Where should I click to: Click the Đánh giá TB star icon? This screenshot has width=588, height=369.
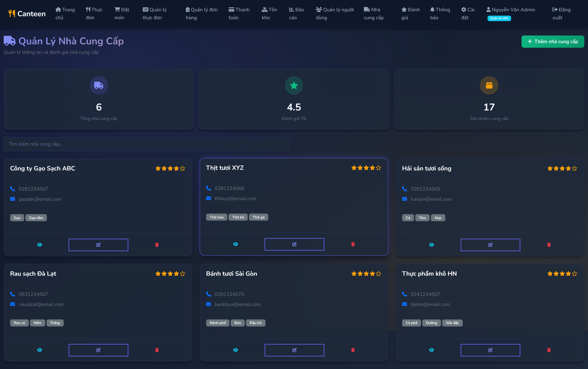pyautogui.click(x=294, y=86)
